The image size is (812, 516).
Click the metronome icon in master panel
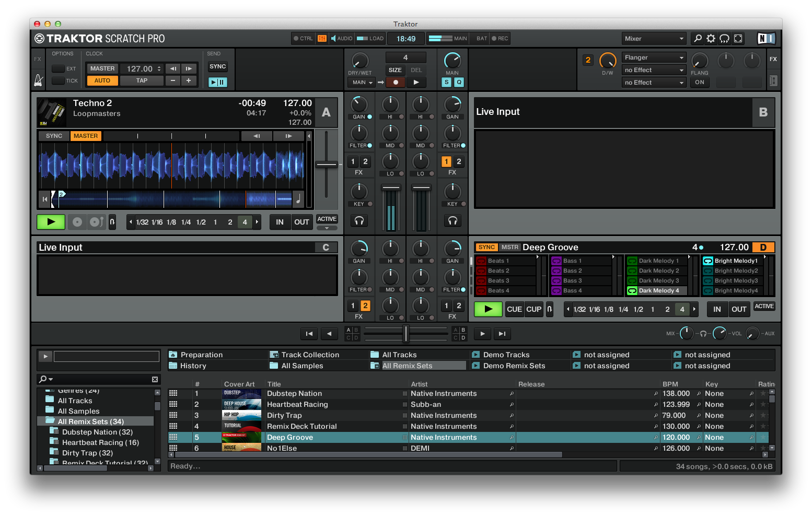tap(38, 80)
